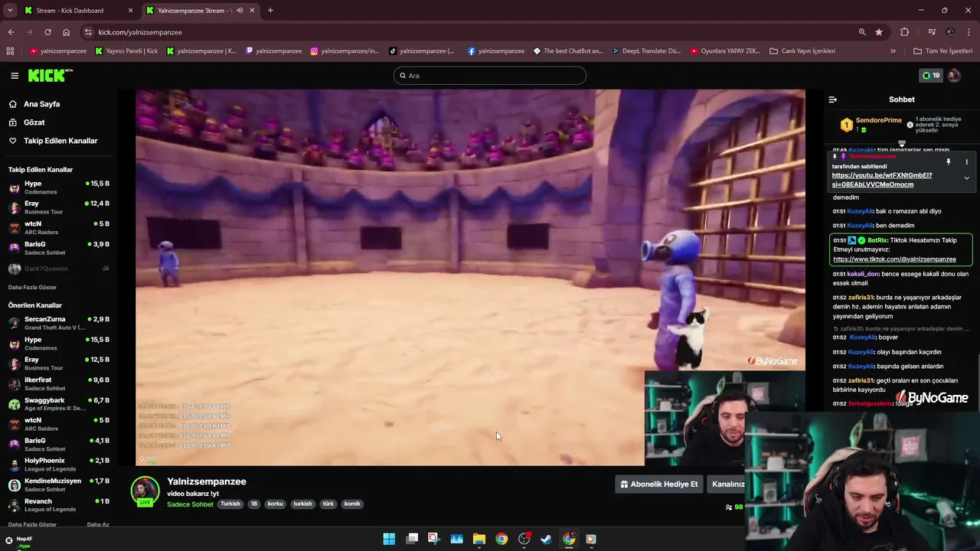980x551 pixels.
Task: Open the Sadece Sohbet category link
Action: 190,504
